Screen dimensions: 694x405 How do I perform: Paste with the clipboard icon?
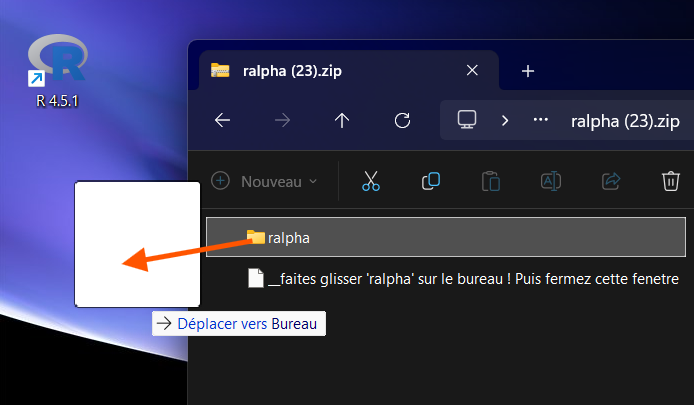tap(491, 181)
